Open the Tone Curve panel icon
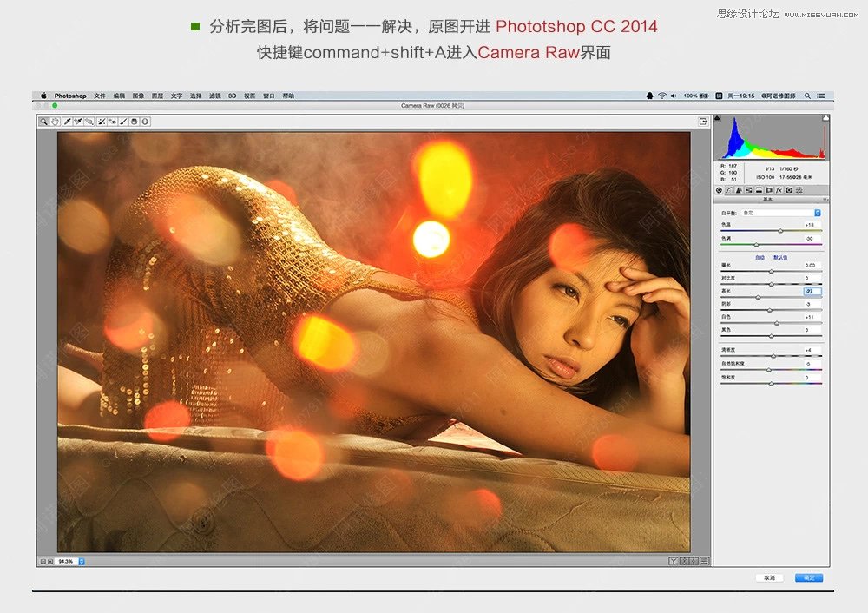The height and width of the screenshot is (613, 868). tap(729, 190)
